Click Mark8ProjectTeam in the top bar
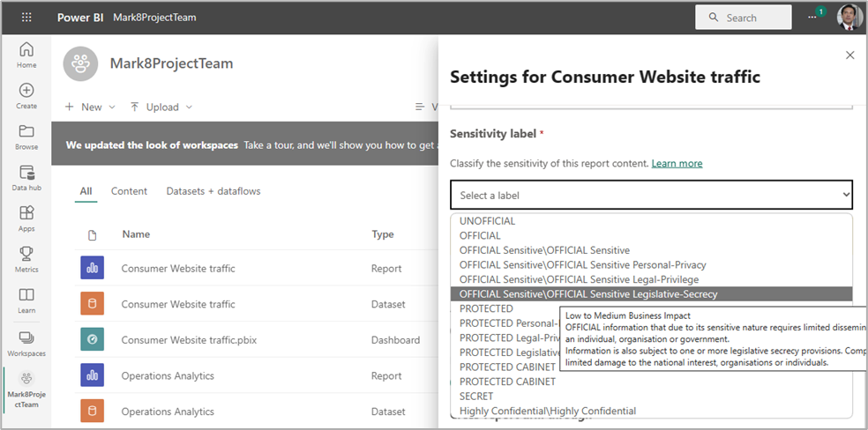This screenshot has width=868, height=430. coord(154,17)
